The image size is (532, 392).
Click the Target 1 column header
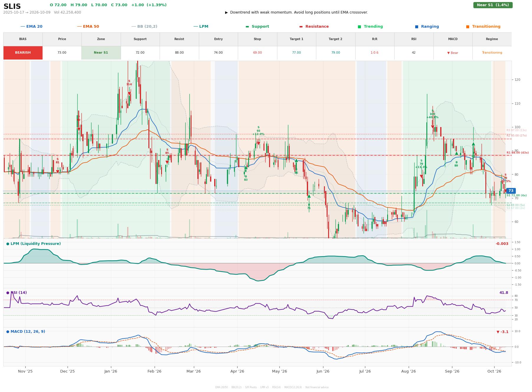tap(297, 39)
